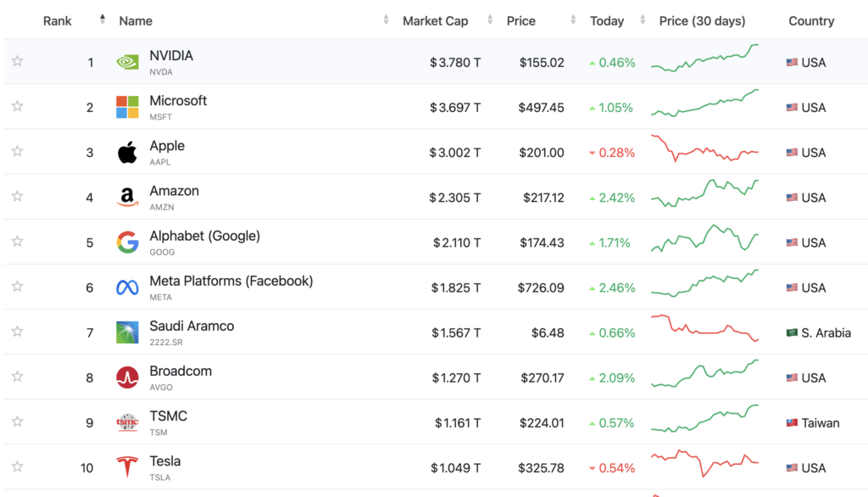Favorite NVIDIA using its star icon
868x497 pixels.
coord(17,61)
